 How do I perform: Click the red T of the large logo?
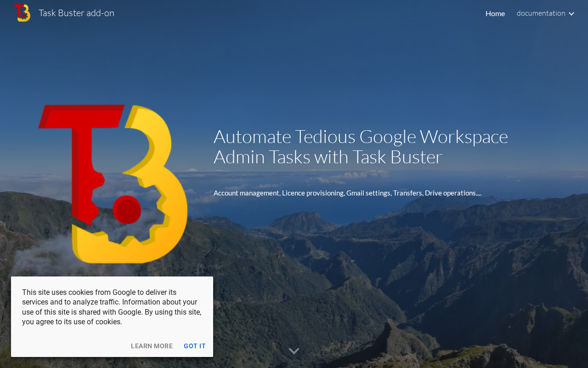coord(83,152)
